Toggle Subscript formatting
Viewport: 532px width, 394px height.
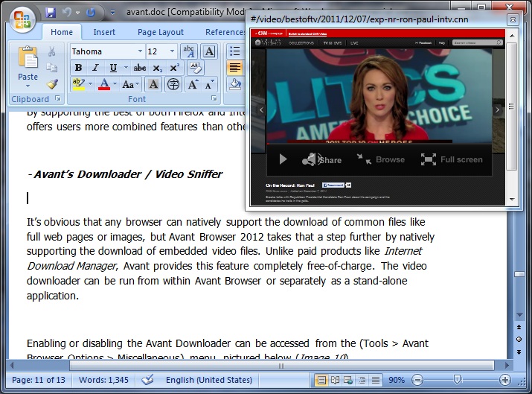[158, 68]
